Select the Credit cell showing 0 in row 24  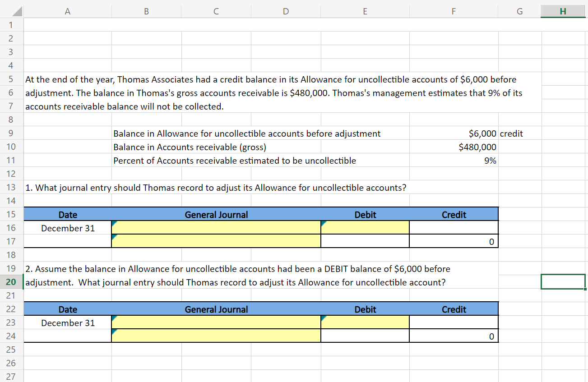pyautogui.click(x=454, y=336)
